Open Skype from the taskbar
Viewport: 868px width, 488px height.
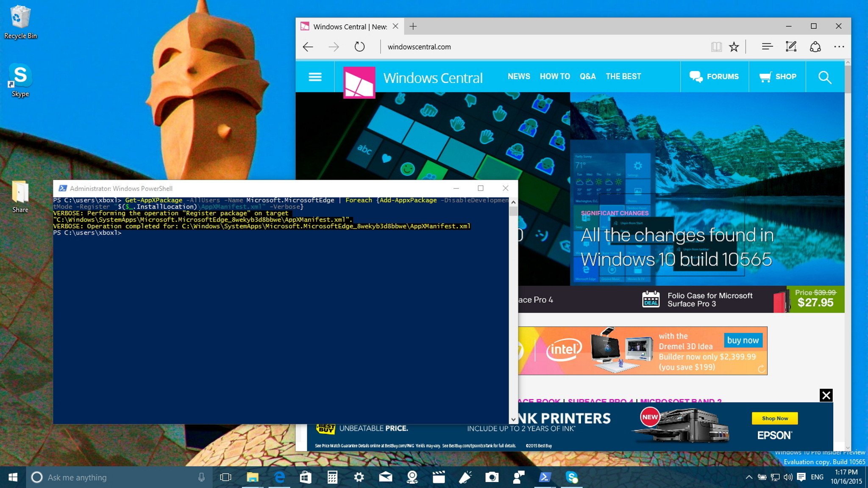[x=572, y=477]
